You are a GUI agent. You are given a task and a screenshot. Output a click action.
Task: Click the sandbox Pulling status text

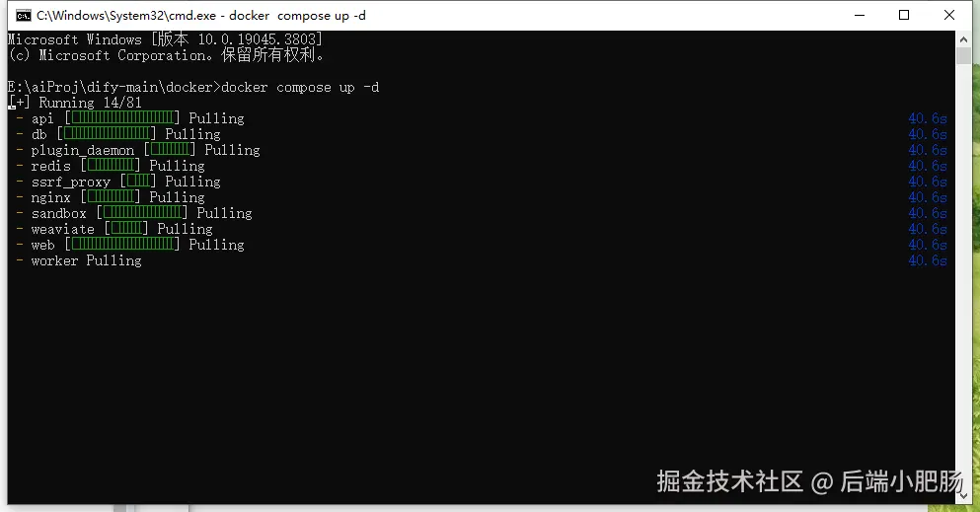click(224, 213)
